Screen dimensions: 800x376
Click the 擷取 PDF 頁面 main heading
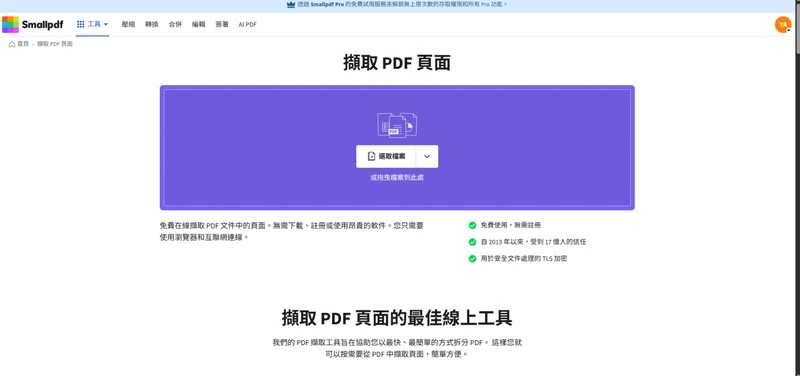tap(397, 63)
